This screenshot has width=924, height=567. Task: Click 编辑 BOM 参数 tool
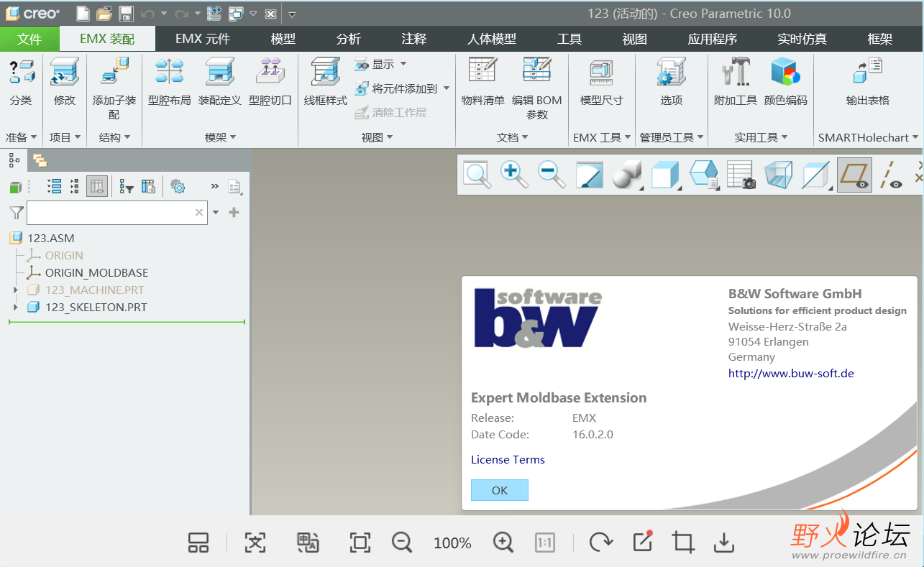point(537,88)
